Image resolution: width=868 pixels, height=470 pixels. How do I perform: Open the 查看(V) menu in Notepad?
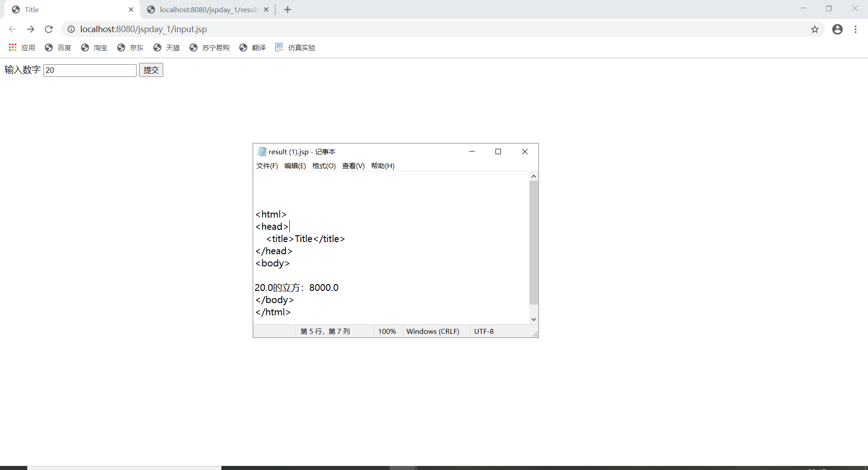click(354, 166)
